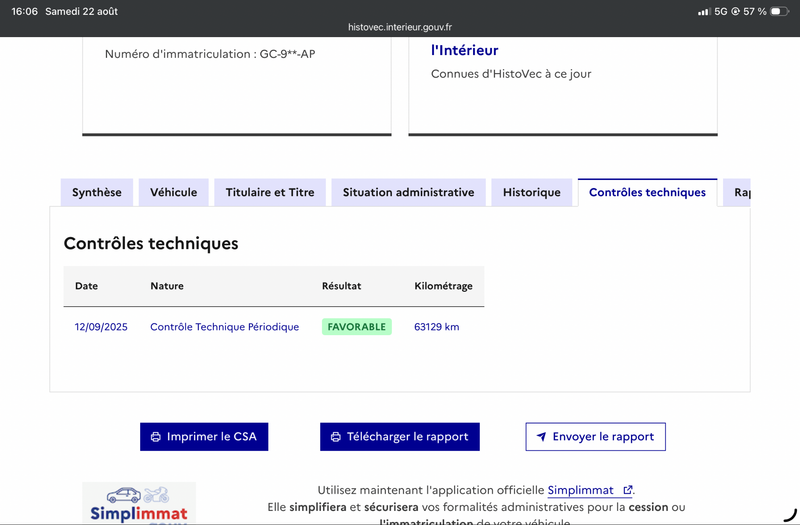Image resolution: width=800 pixels, height=525 pixels.
Task: Select the Situation administrative tab
Action: pyautogui.click(x=408, y=192)
